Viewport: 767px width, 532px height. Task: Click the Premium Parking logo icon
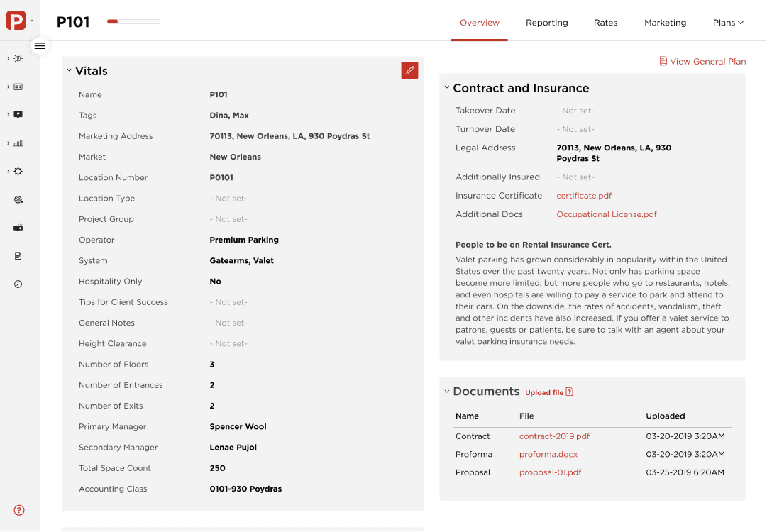pyautogui.click(x=16, y=21)
